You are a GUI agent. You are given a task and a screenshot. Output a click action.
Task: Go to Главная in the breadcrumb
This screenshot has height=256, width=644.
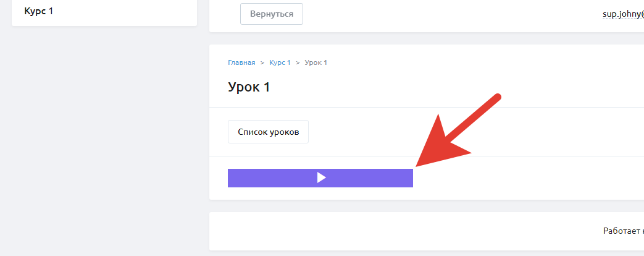[x=241, y=63]
